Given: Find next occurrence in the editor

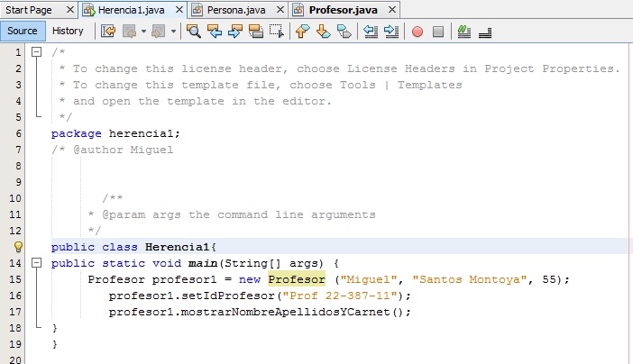Looking at the screenshot, I should tap(235, 31).
